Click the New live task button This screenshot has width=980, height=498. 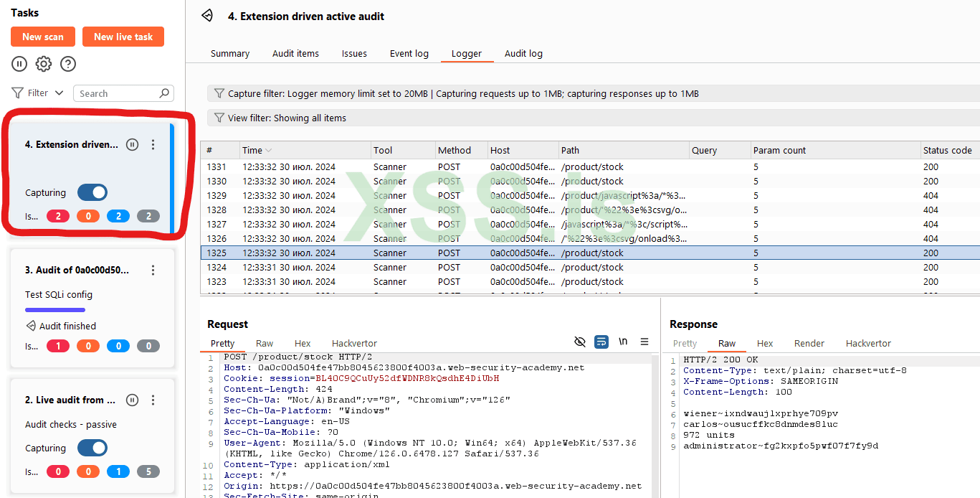pyautogui.click(x=123, y=37)
